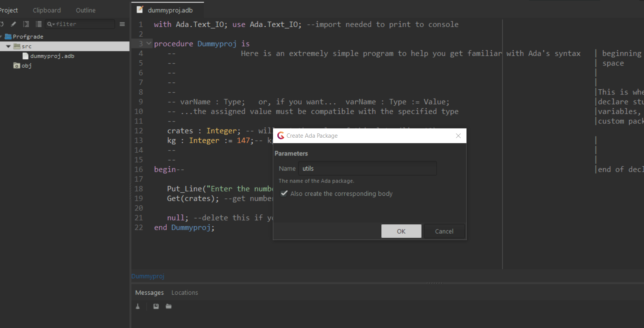Image resolution: width=644 pixels, height=328 pixels.
Task: Switch to the Project tab
Action: [x=9, y=10]
